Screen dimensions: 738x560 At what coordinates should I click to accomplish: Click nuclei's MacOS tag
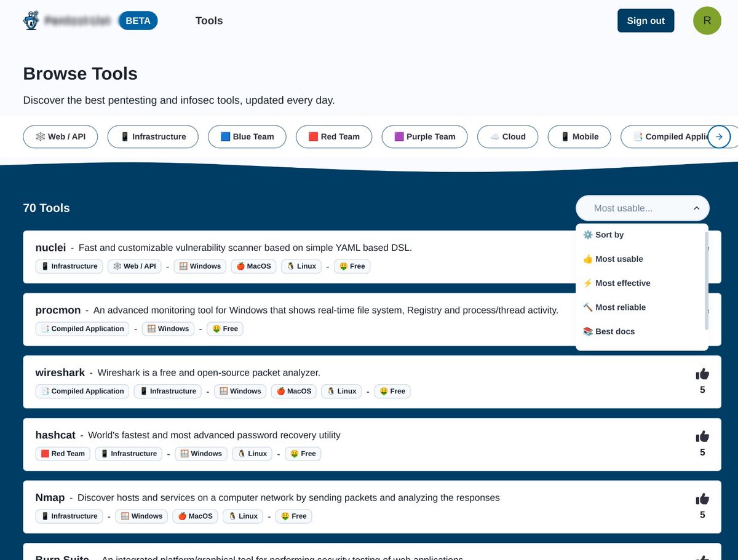(x=253, y=266)
